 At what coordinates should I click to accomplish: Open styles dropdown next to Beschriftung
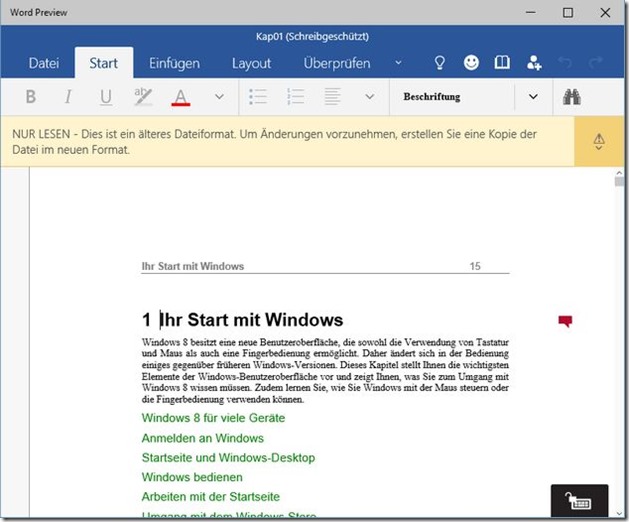pos(533,97)
